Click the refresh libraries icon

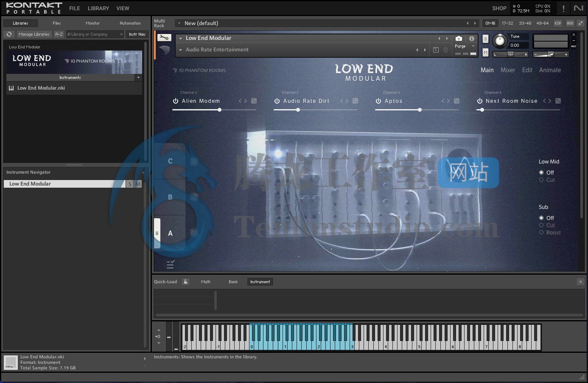pyautogui.click(x=9, y=34)
